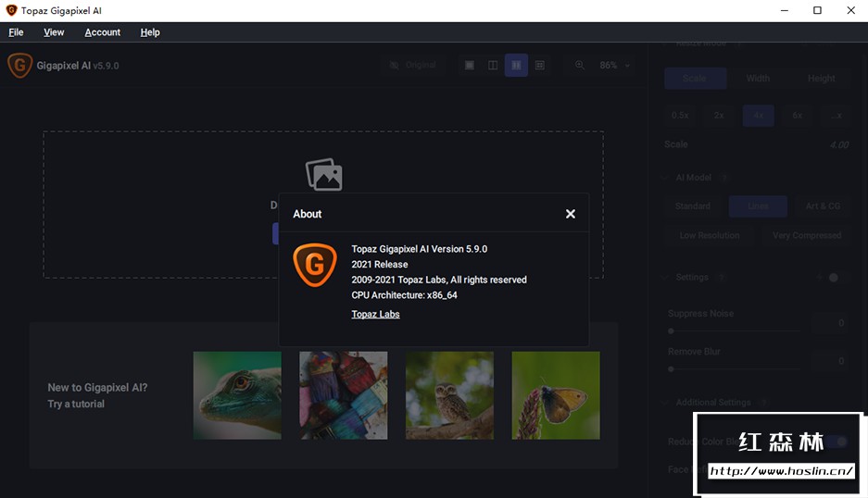Select the Lines AI model
The image size is (868, 498).
pyautogui.click(x=758, y=206)
